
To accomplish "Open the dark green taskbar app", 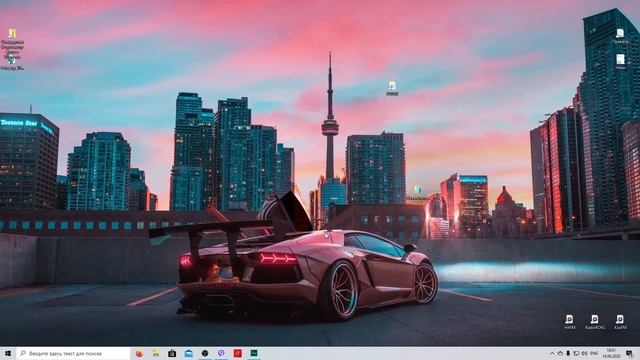I will point(254,353).
